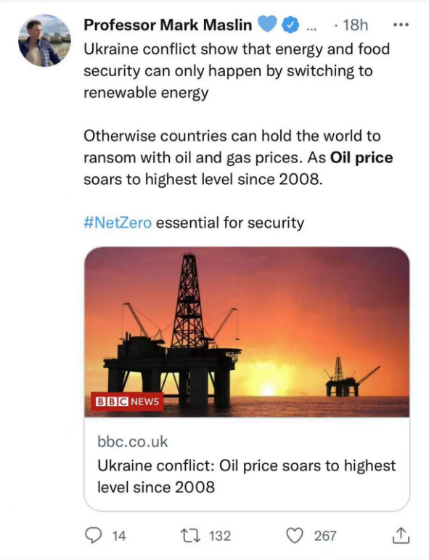429x560 pixels.
Task: Open the three-dot more options menu
Action: click(401, 25)
